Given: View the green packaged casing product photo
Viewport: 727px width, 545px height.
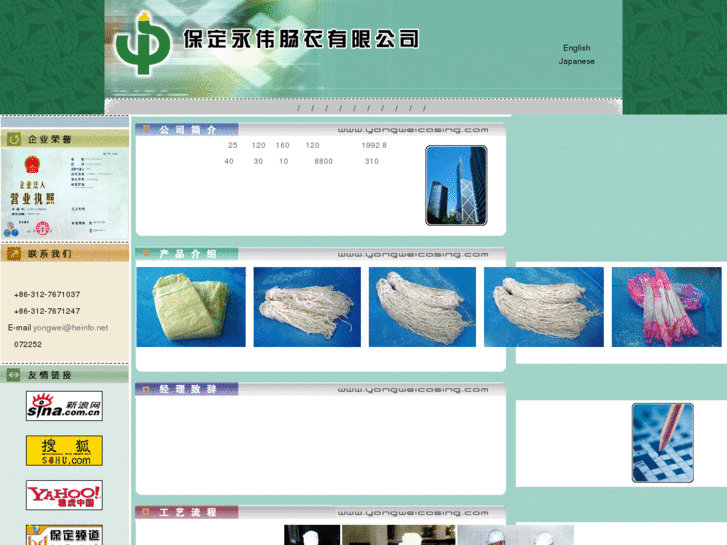Looking at the screenshot, I should coord(191,307).
